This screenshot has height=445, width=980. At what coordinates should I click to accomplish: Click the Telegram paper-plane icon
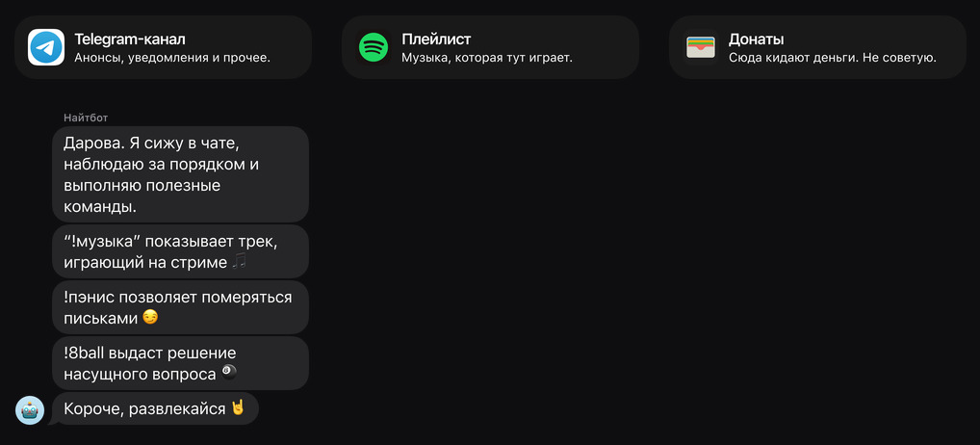click(46, 47)
